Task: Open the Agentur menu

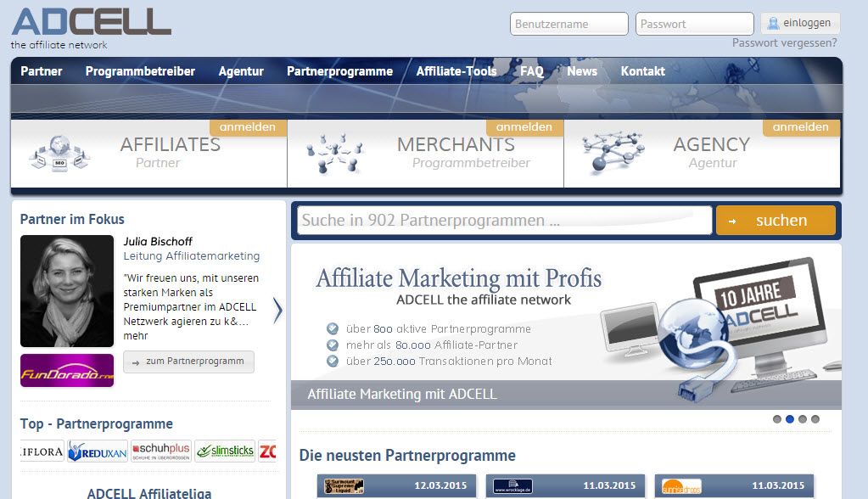Action: coord(241,71)
